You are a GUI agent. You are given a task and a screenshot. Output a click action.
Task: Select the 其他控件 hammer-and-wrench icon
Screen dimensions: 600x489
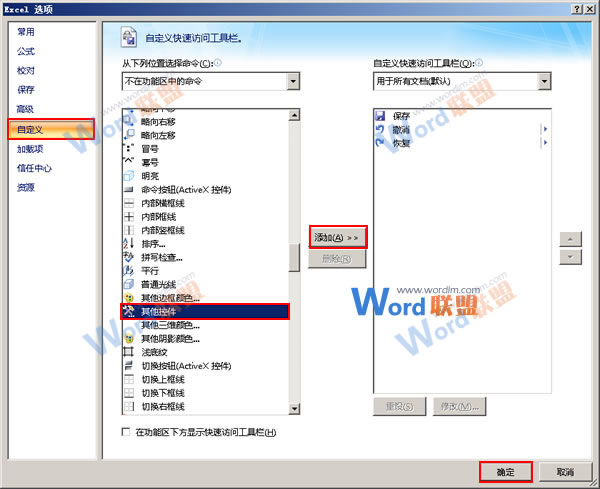click(129, 311)
